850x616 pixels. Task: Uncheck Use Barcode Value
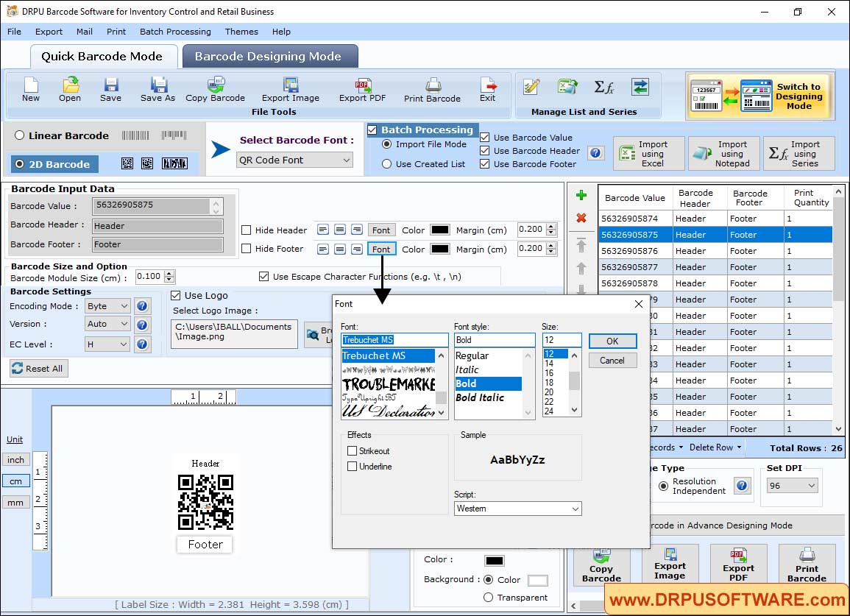pyautogui.click(x=485, y=138)
